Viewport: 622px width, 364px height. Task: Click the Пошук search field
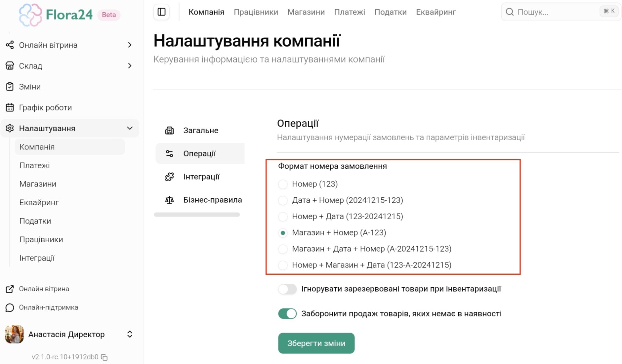point(556,12)
